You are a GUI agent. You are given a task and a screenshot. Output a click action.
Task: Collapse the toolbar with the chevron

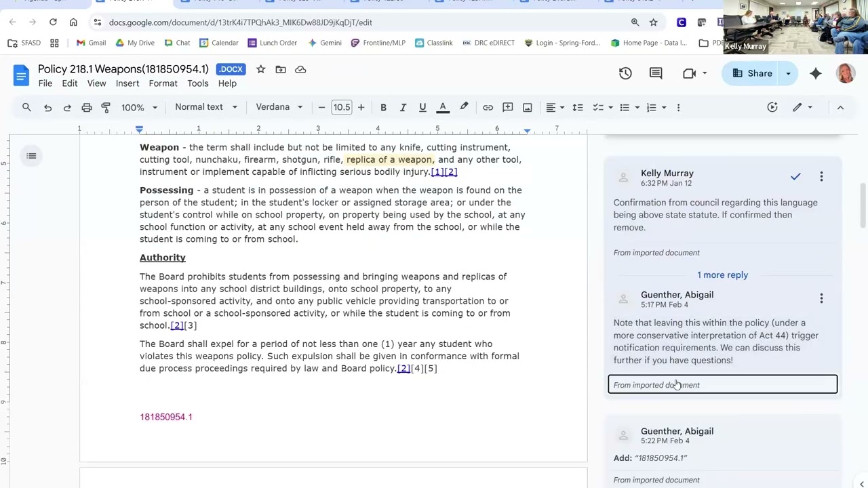tap(840, 107)
